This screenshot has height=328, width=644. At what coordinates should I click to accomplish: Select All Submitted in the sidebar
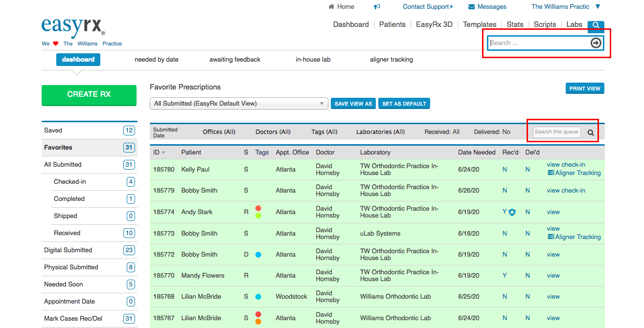(90, 165)
